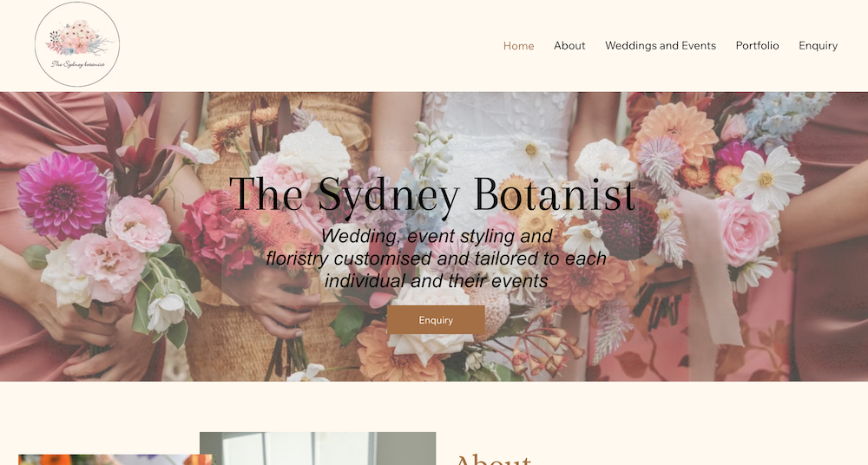Open the Home page
Image resolution: width=868 pixels, height=465 pixels.
[x=518, y=46]
